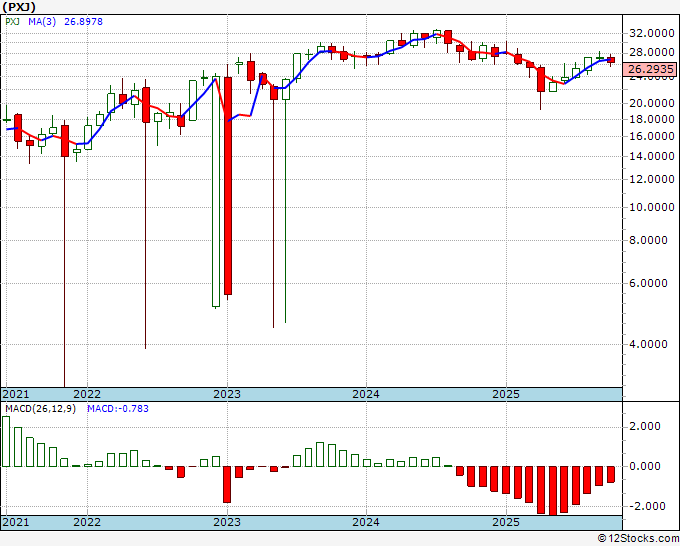This screenshot has width=680, height=546.
Task: Click the MACD(26,12,9) indicator label
Action: (40, 409)
